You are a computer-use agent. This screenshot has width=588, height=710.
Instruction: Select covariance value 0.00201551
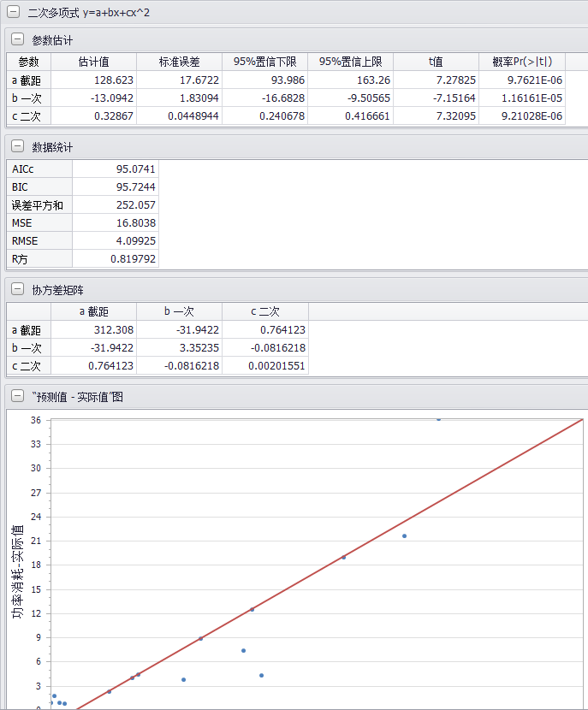(x=265, y=366)
